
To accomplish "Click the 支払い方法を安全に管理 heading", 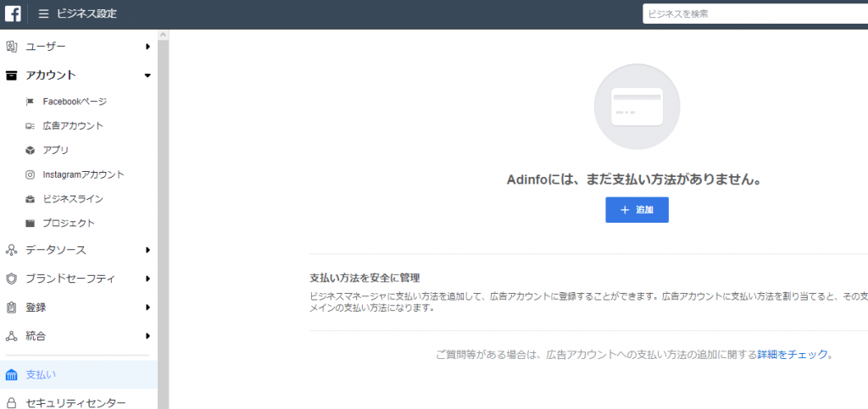I will click(x=364, y=278).
